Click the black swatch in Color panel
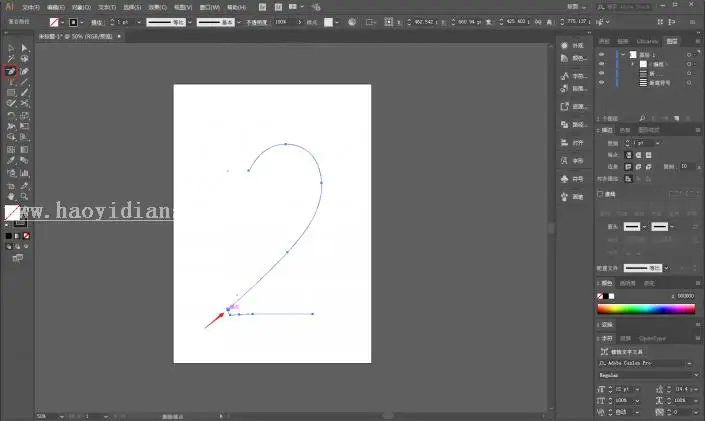Screen dimensions: 705x421 click(606, 296)
